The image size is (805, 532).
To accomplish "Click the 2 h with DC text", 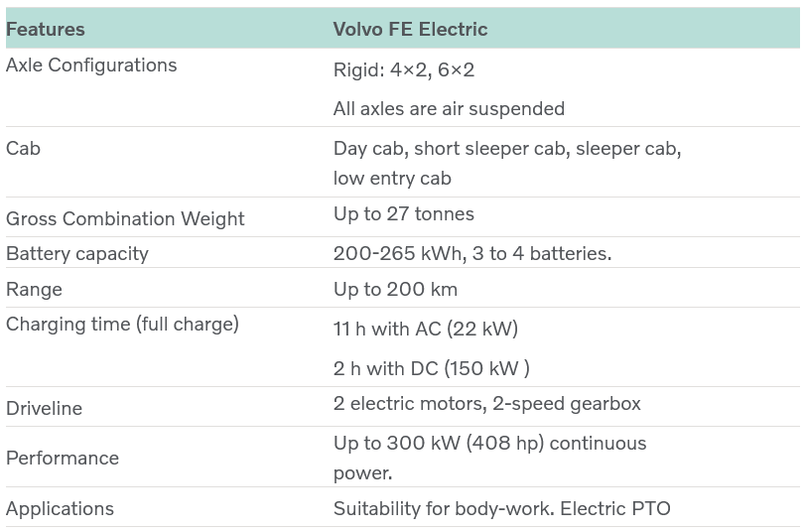I will click(x=431, y=368).
